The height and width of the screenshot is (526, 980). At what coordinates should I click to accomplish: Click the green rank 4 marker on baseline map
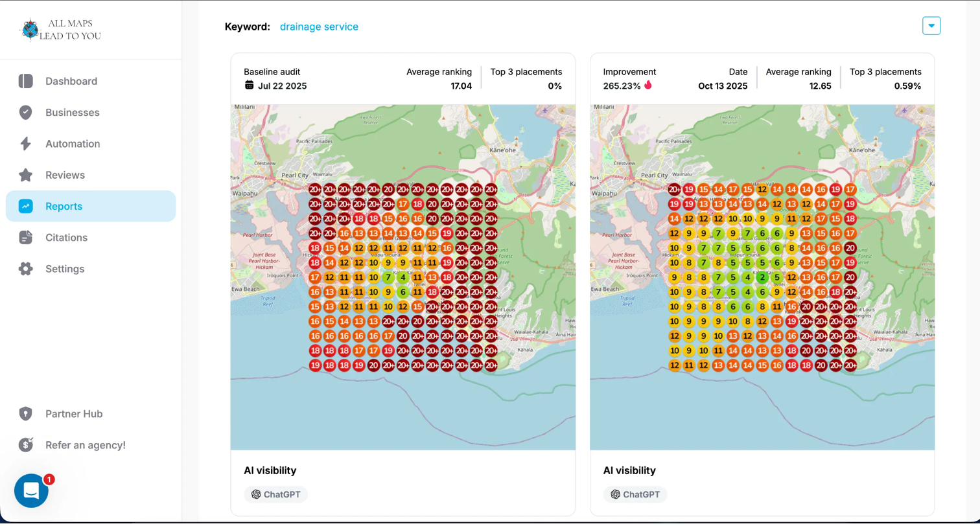(403, 277)
